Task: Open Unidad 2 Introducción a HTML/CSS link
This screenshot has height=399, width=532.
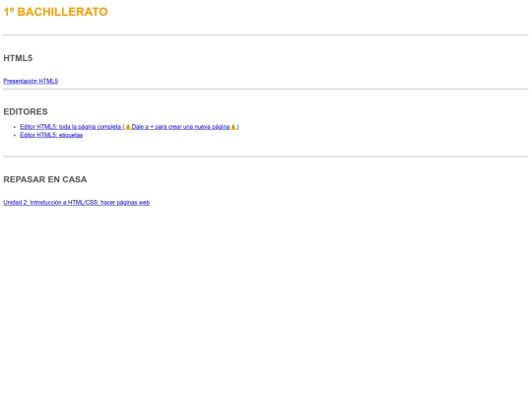Action: pyautogui.click(x=76, y=203)
